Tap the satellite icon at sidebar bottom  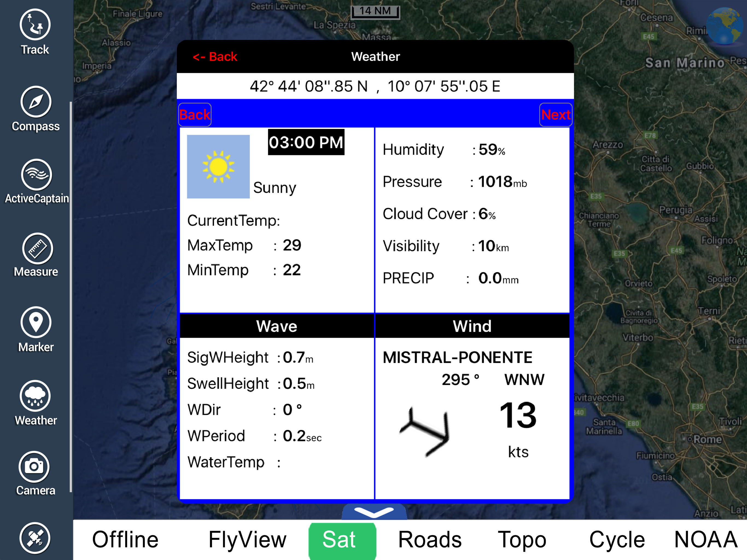(35, 538)
